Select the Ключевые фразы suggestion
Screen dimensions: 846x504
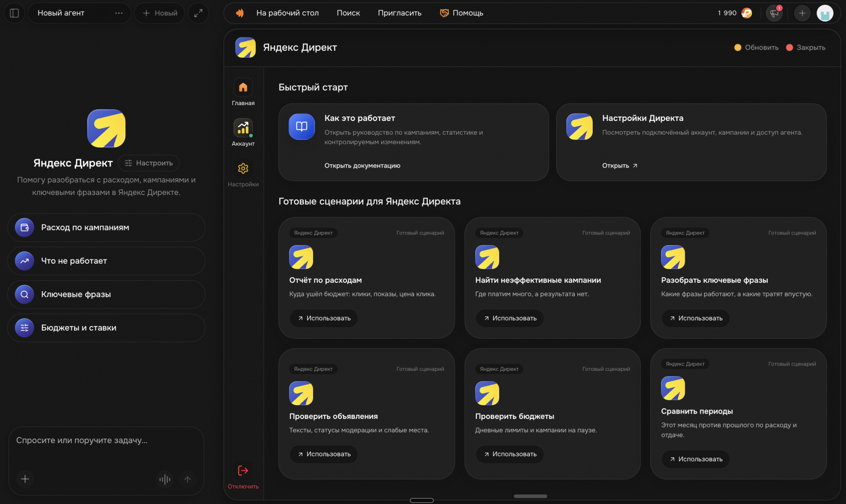point(106,294)
